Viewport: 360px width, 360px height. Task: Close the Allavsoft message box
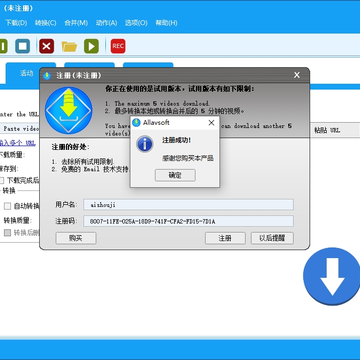click(x=211, y=123)
